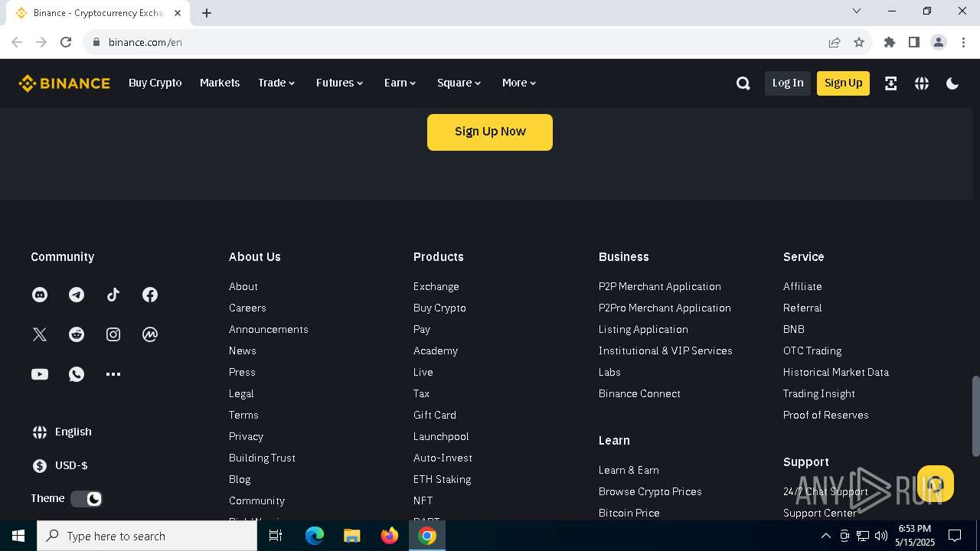Image resolution: width=980 pixels, height=551 pixels.
Task: Open Windows Start menu
Action: click(x=18, y=536)
